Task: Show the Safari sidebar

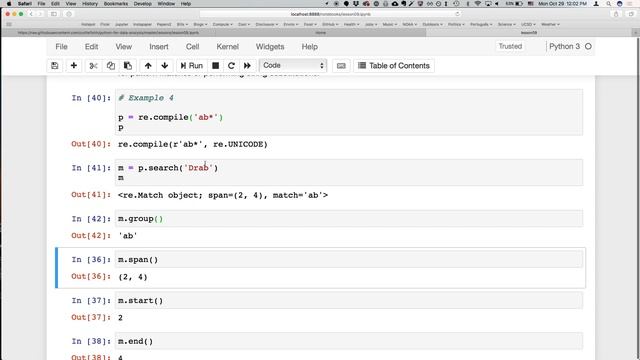Action: [54, 14]
